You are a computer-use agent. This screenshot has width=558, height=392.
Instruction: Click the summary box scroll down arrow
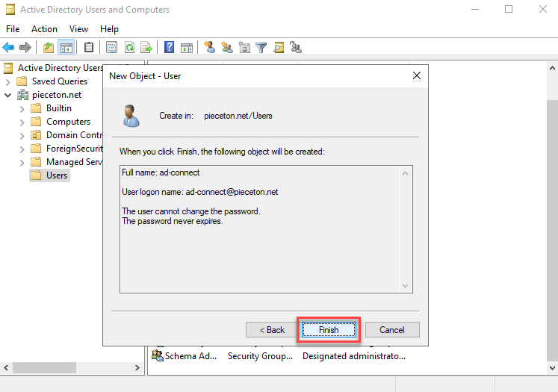[x=405, y=286]
